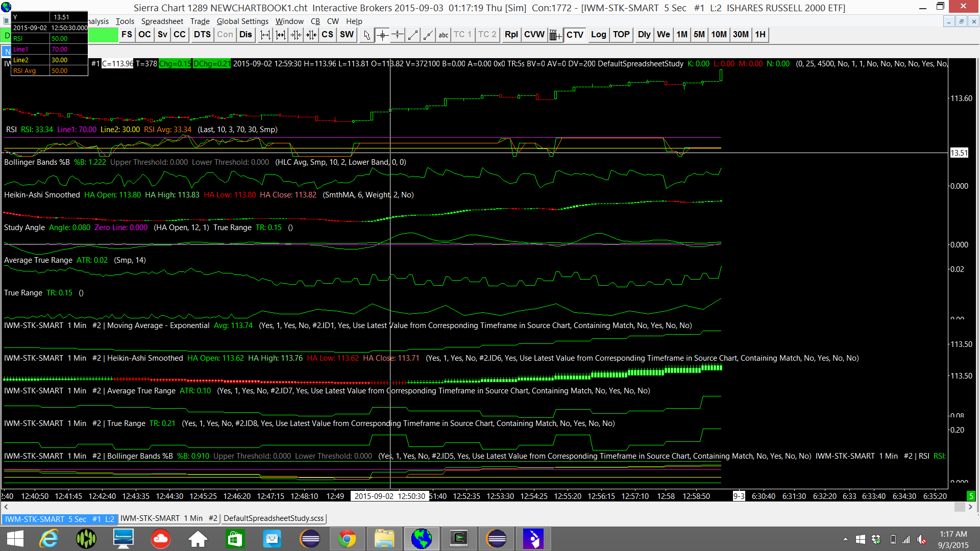Select the line drawing tool
980x551 pixels.
413,35
